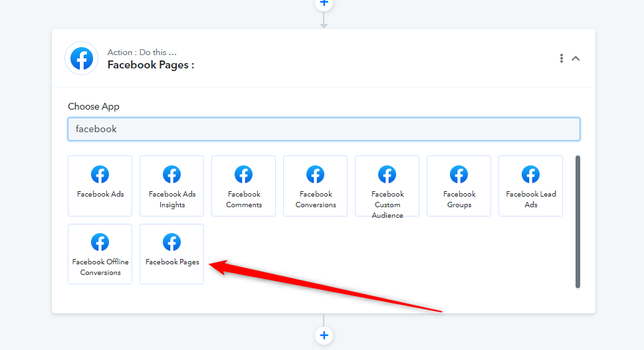Collapse the action step with chevron

[576, 58]
